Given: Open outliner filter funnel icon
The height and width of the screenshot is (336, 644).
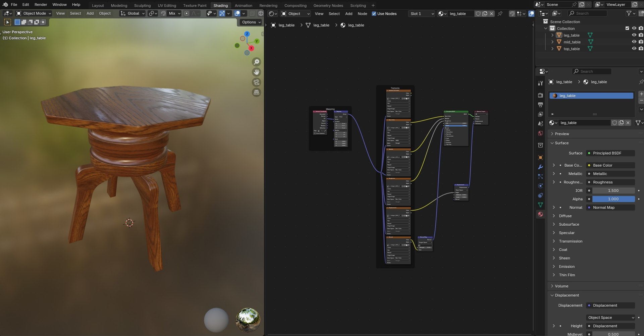Looking at the screenshot, I should tap(629, 13).
